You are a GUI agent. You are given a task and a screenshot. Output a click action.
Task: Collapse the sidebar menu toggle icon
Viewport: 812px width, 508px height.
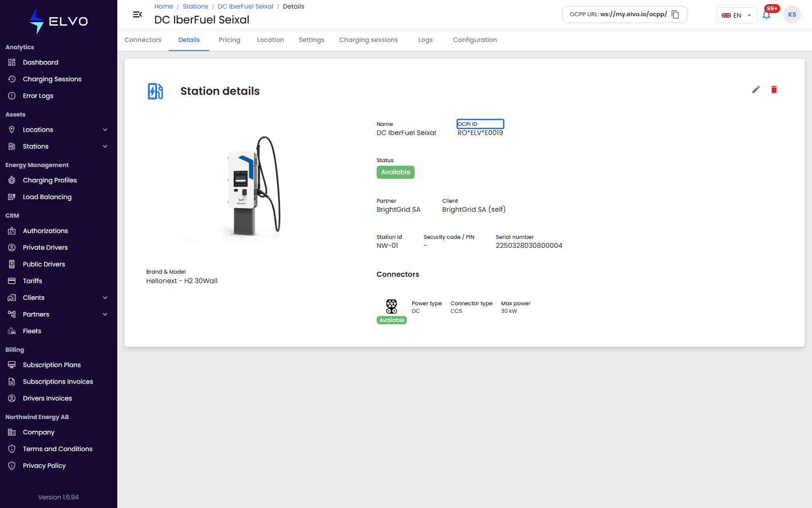click(137, 15)
